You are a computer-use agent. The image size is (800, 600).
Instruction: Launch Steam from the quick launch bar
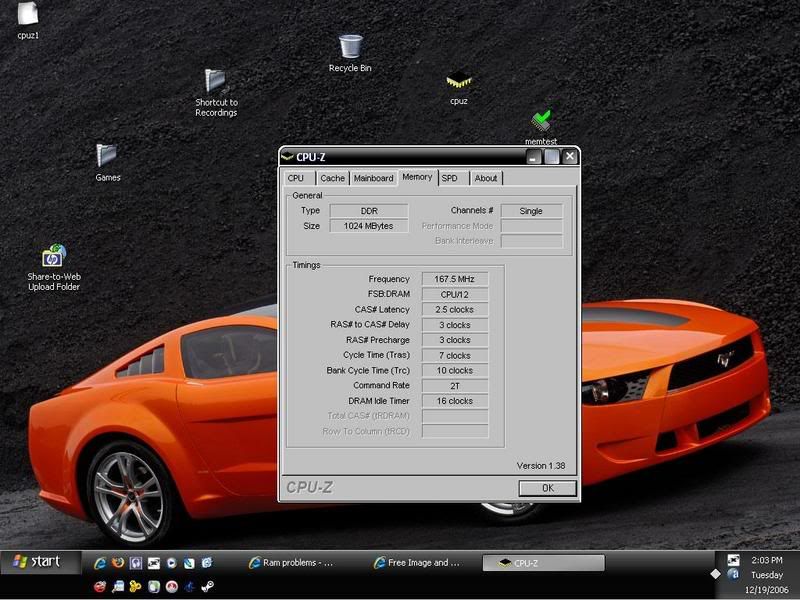[x=208, y=585]
